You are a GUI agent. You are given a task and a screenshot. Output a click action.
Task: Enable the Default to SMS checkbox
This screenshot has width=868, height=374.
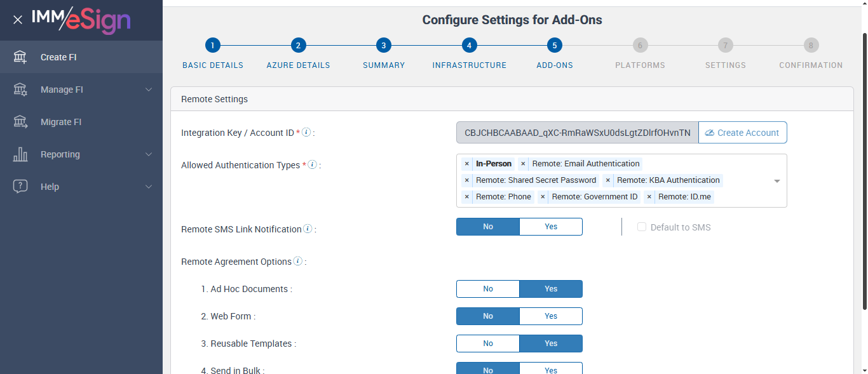point(642,227)
